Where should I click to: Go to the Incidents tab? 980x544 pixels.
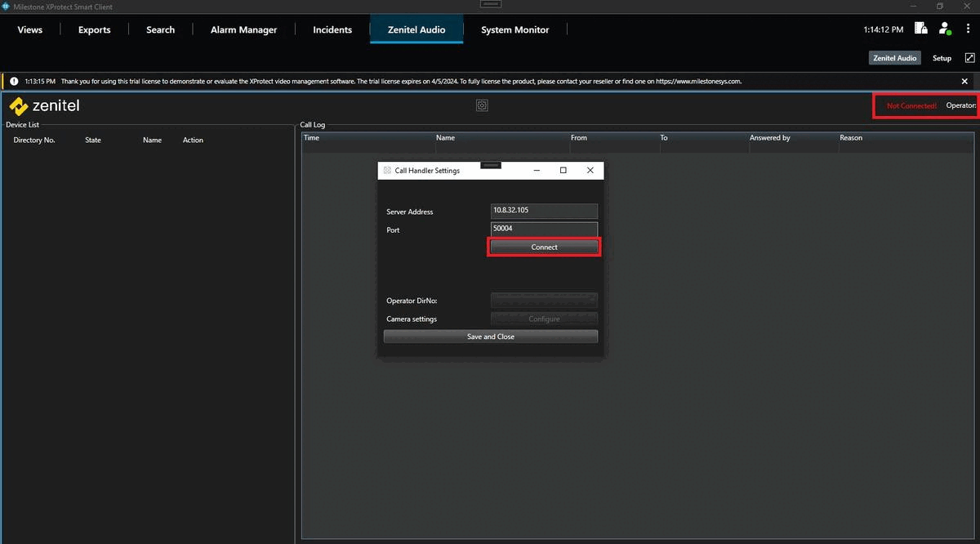tap(332, 29)
